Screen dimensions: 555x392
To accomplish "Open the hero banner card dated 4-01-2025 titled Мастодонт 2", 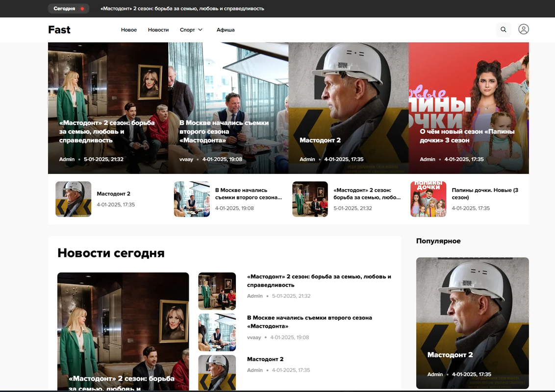I will (x=349, y=108).
